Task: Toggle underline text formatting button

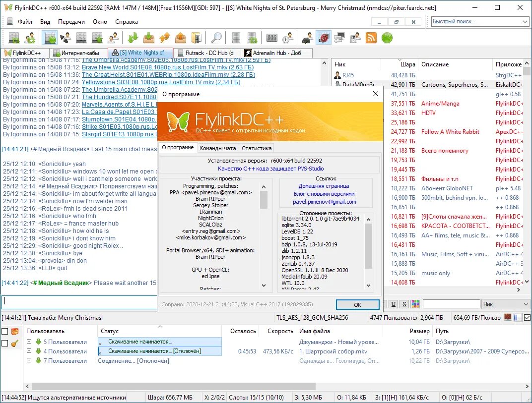Action: [393, 304]
